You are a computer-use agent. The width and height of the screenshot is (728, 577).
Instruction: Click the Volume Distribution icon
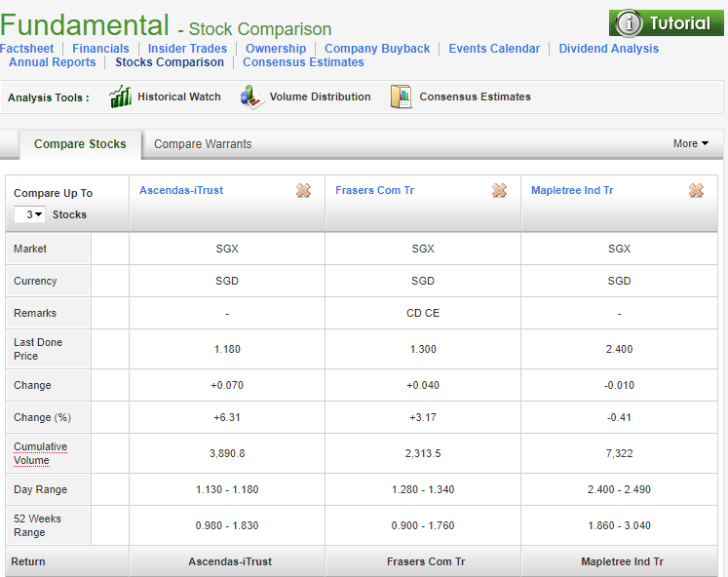click(252, 96)
